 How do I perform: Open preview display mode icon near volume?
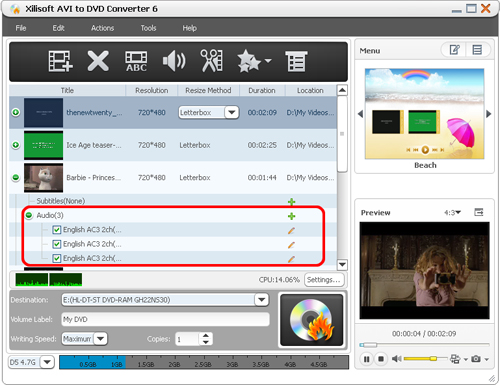[455, 359]
